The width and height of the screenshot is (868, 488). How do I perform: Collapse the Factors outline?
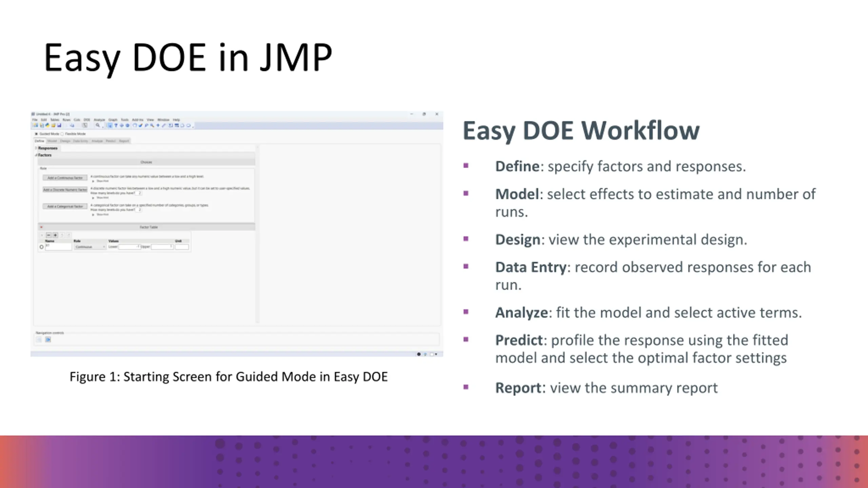pyautogui.click(x=36, y=155)
